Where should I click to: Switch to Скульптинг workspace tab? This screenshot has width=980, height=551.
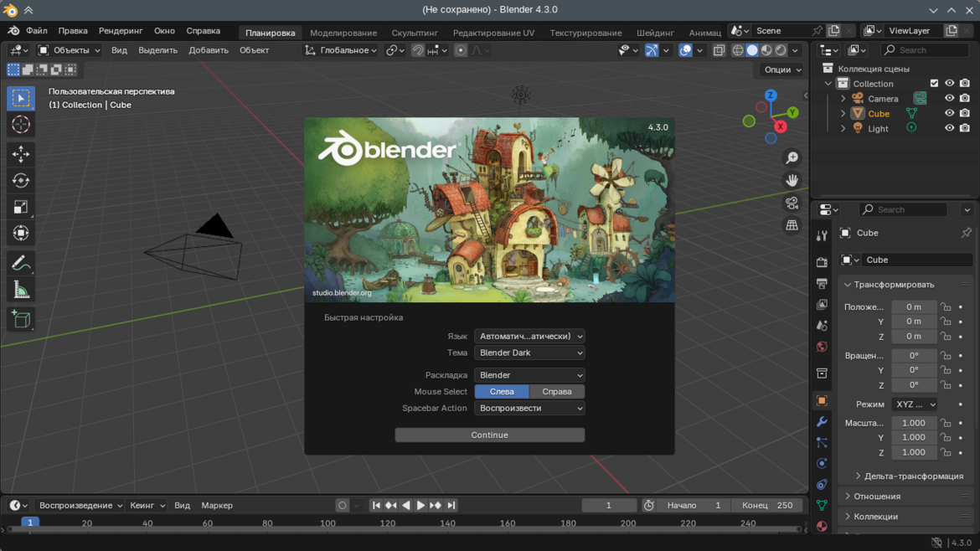(415, 33)
